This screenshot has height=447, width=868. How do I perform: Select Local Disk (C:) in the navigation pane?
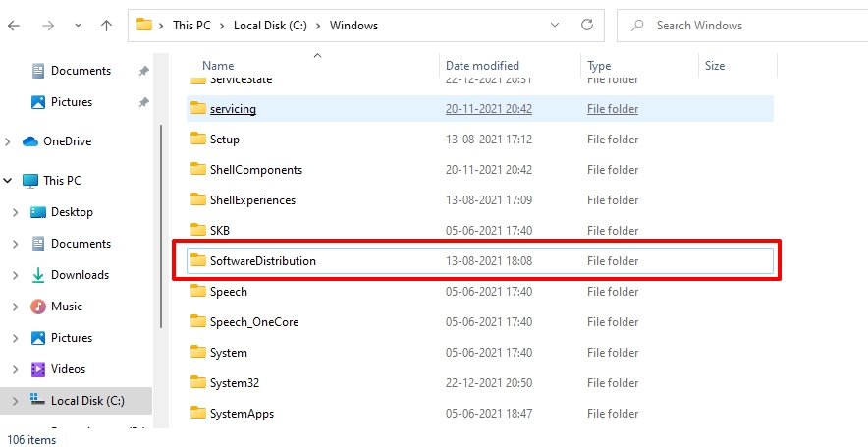(x=87, y=401)
